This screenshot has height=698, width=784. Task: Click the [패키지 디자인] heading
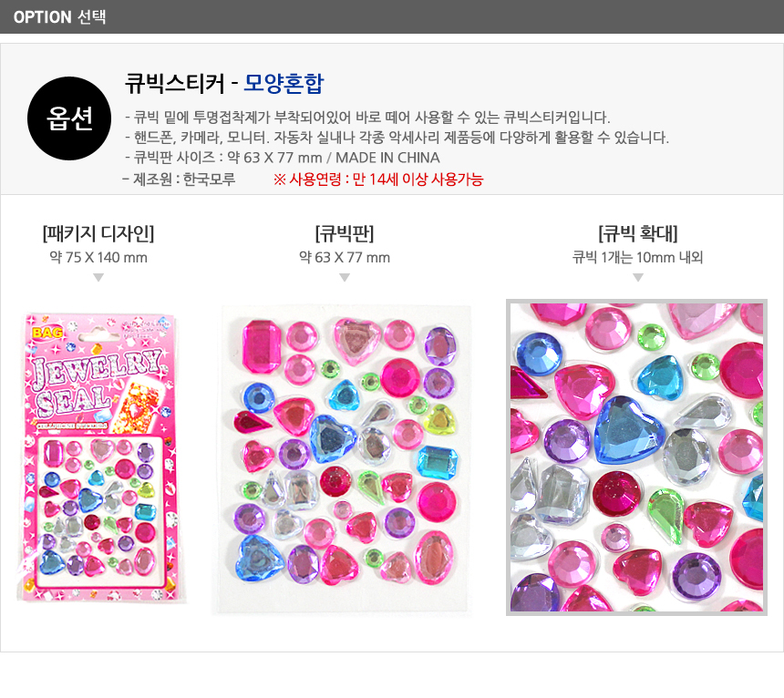pos(98,233)
